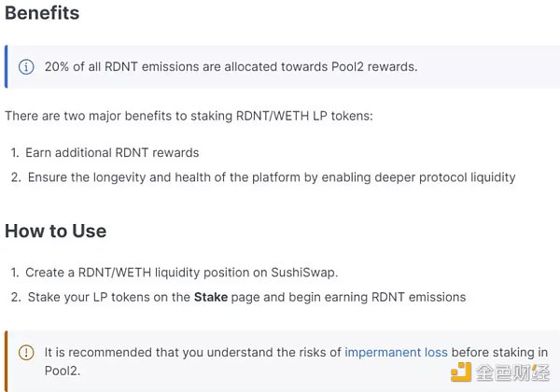Click the How to Use heading
560x392 pixels.
tap(56, 231)
